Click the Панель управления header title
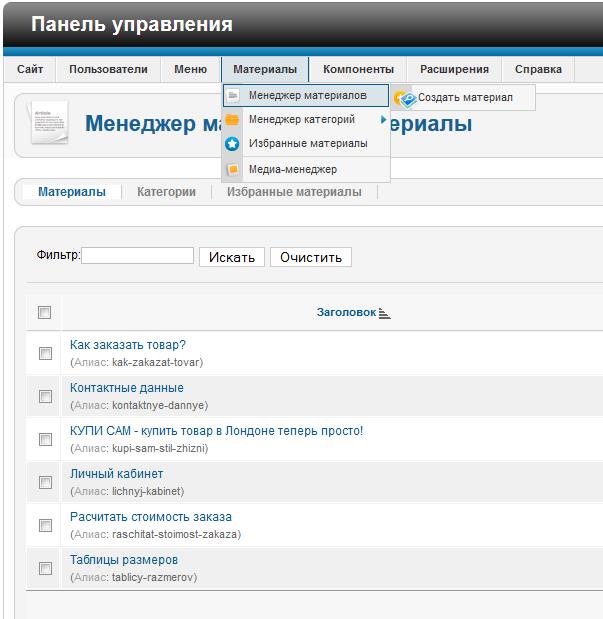This screenshot has height=619, width=603. point(132,24)
